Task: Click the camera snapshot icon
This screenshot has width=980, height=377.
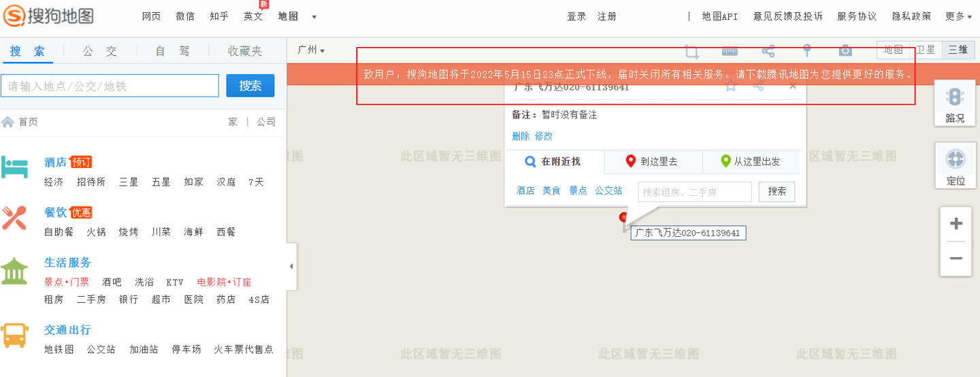Action: tap(845, 51)
